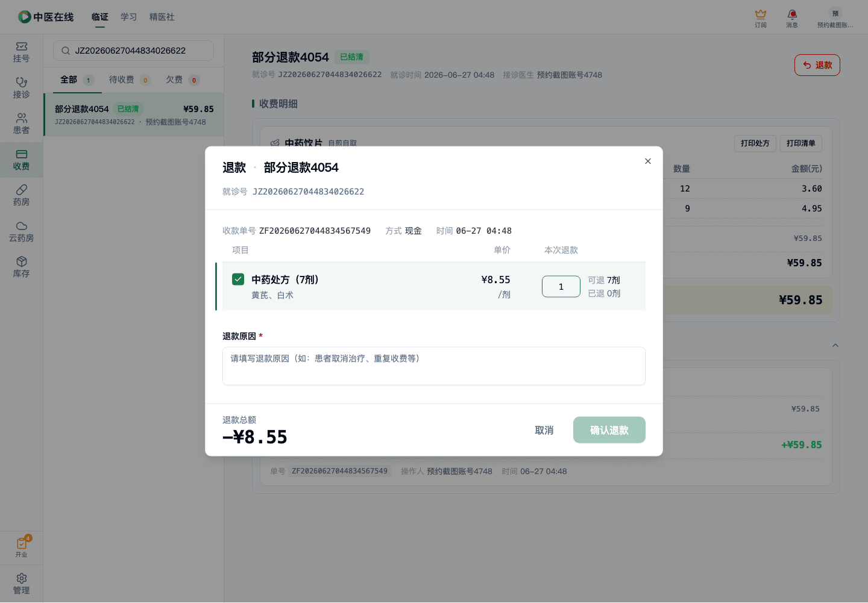
Task: Open the 预约截图账号 account avatar
Action: (835, 13)
